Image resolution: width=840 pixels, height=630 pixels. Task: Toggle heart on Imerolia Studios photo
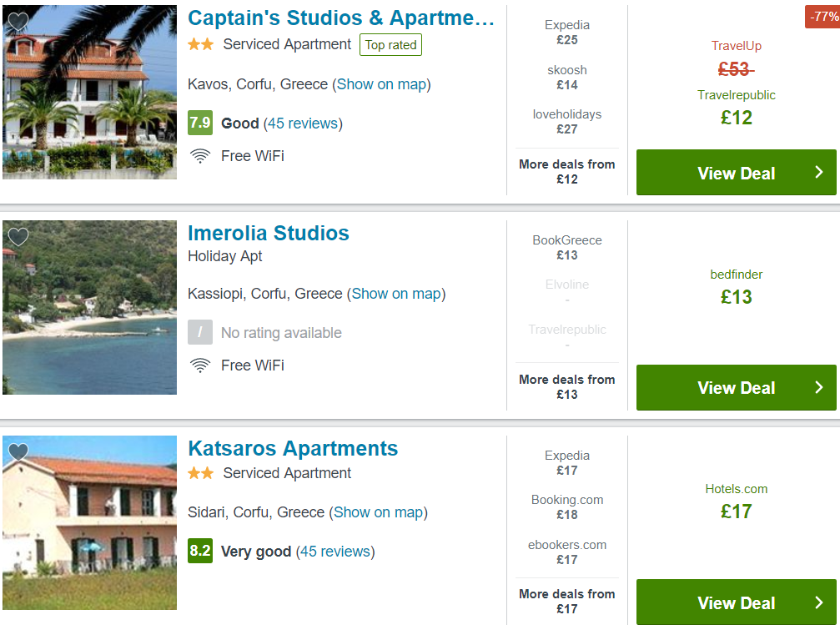click(x=18, y=236)
